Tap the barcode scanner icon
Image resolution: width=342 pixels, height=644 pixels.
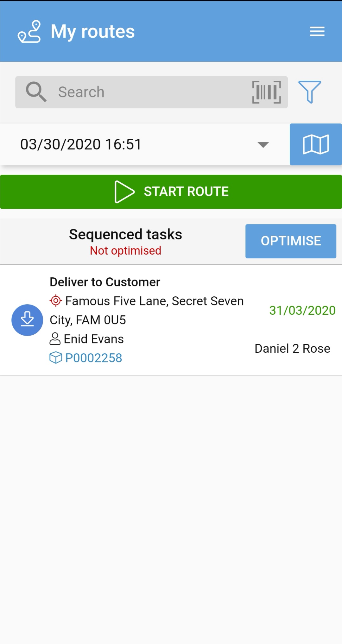[x=266, y=92]
